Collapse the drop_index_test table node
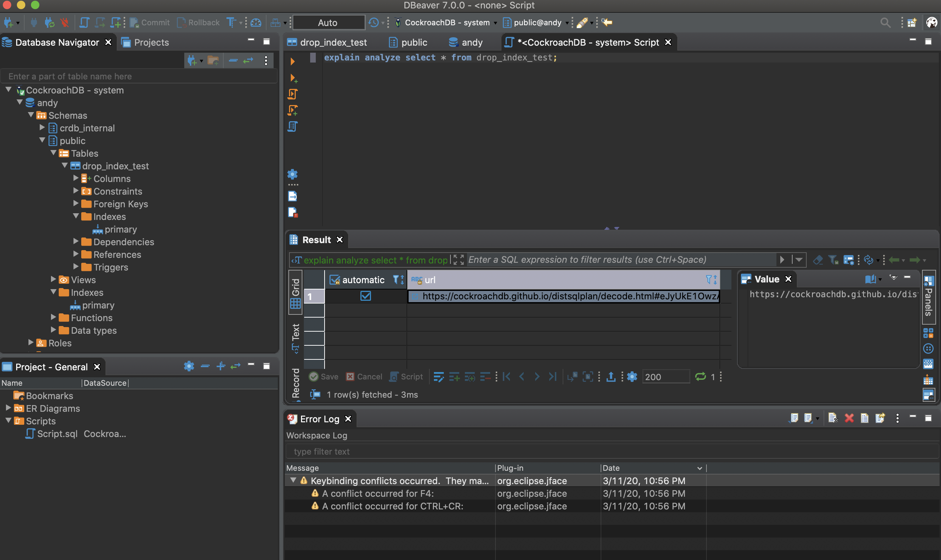The image size is (941, 560). pyautogui.click(x=65, y=165)
